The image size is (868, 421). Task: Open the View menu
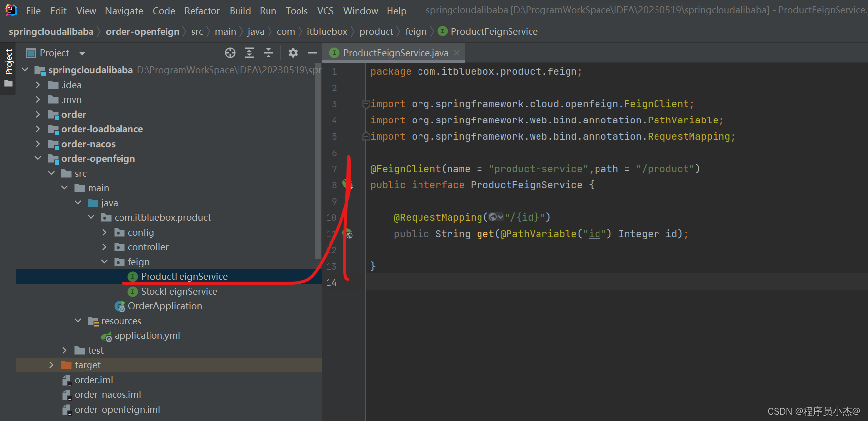(x=86, y=11)
